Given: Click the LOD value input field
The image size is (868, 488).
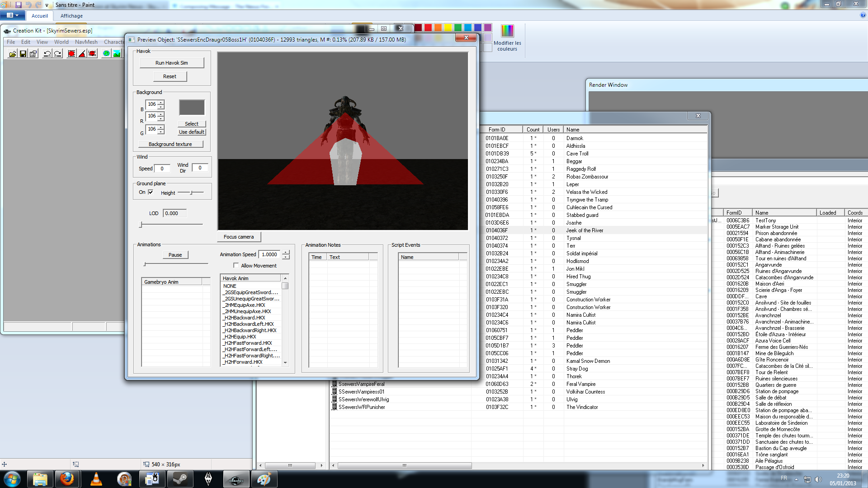Looking at the screenshot, I should pyautogui.click(x=175, y=213).
